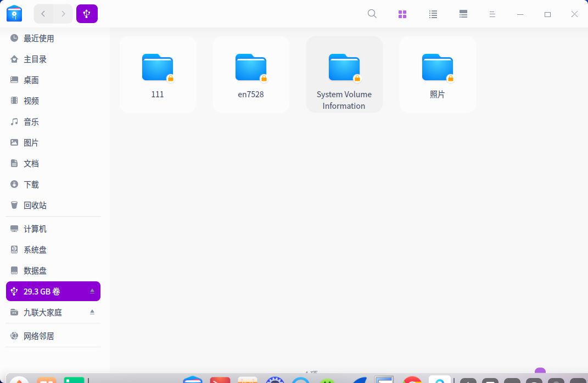Open the main menu in the title bar
Viewport: 588px width, 383px height.
pos(492,14)
